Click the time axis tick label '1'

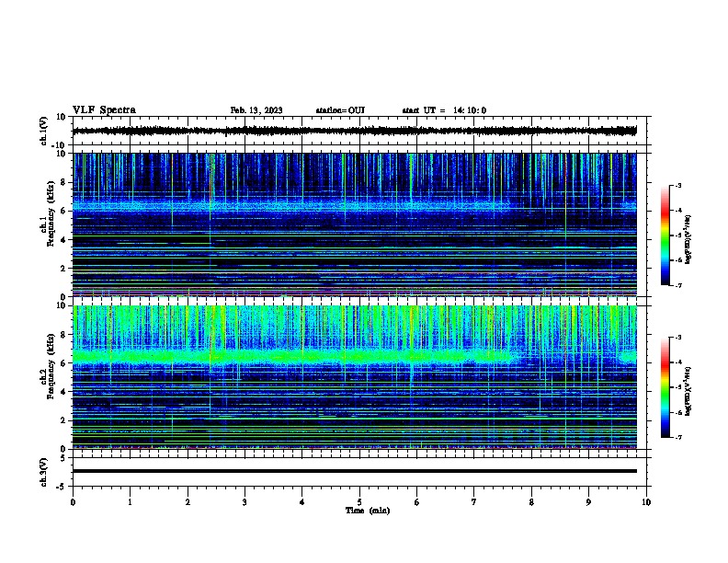pos(130,502)
